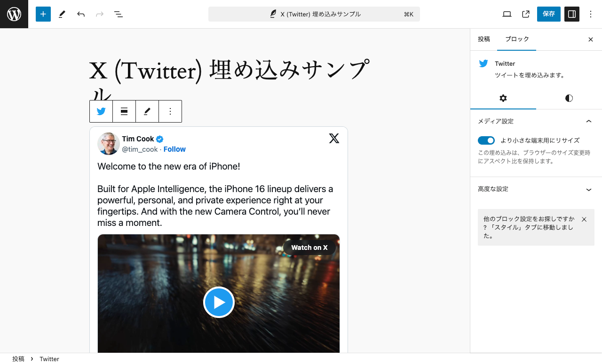Open the block toolbar options menu
602x364 pixels.
click(x=170, y=111)
